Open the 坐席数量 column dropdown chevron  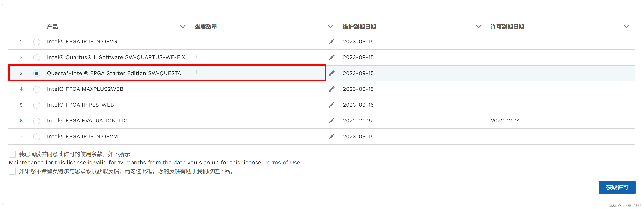(331, 26)
